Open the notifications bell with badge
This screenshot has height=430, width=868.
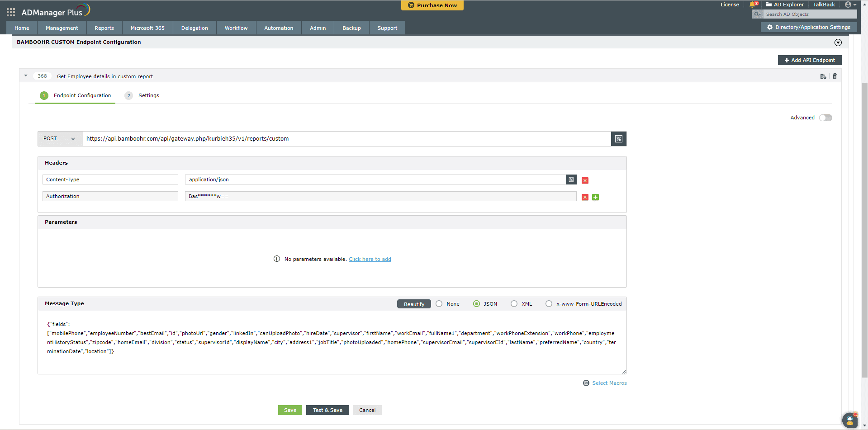point(754,5)
